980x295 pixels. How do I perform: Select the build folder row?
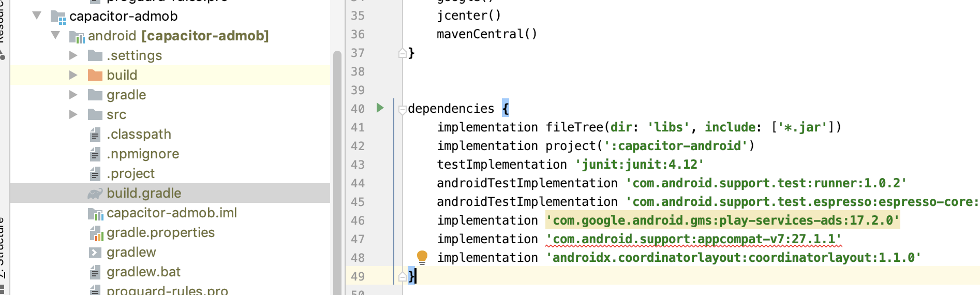(170, 75)
